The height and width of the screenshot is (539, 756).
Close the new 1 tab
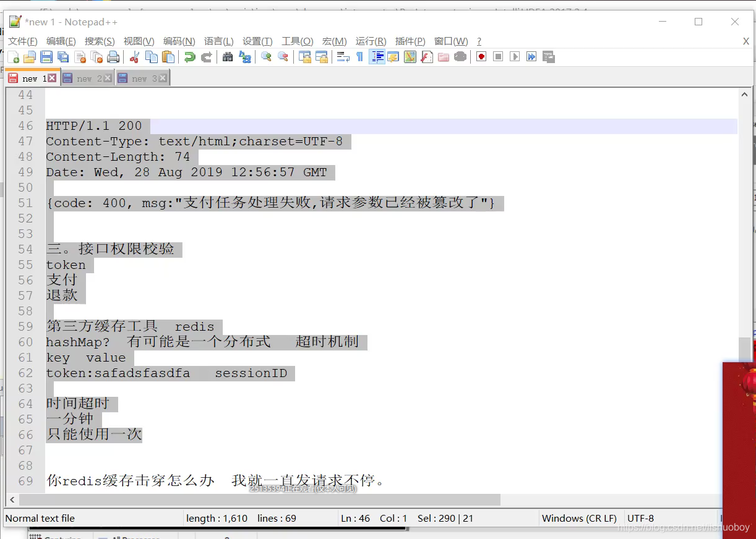tap(52, 78)
